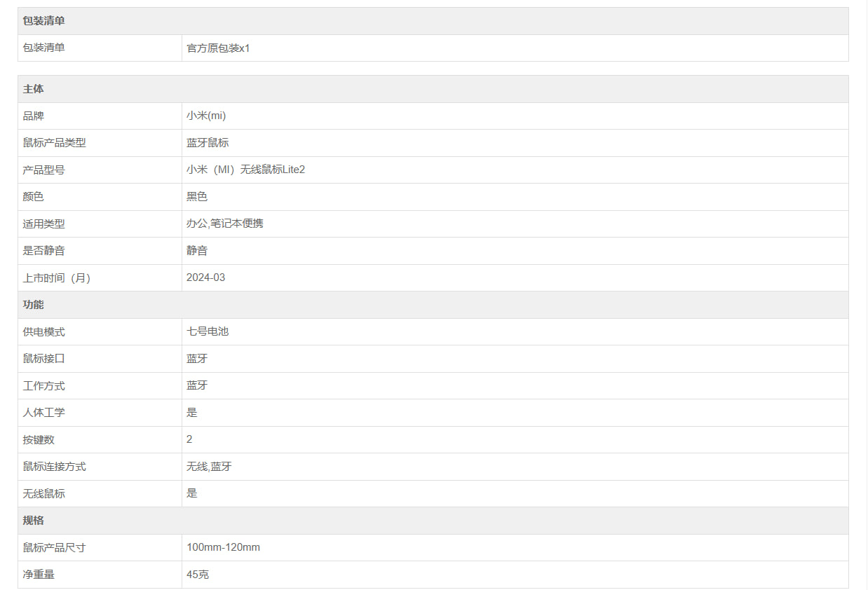The height and width of the screenshot is (590, 868).
Task: Select the 小米（MI）无线鼠标Lite2 model text
Action: [x=245, y=170]
